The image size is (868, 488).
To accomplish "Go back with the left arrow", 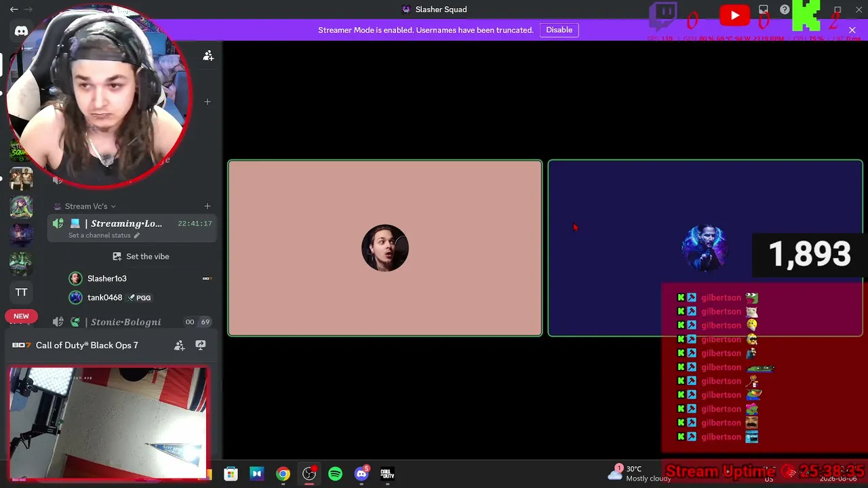I will (x=14, y=9).
